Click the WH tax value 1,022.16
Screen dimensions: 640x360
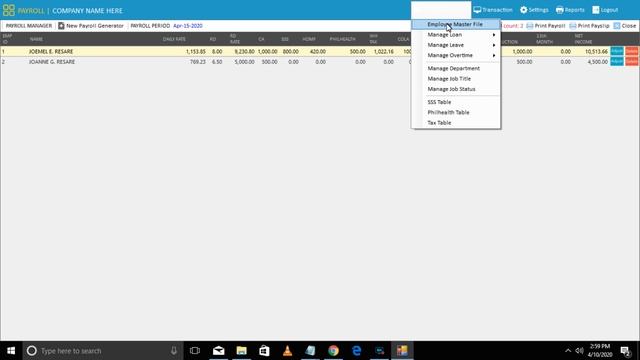[x=384, y=52]
